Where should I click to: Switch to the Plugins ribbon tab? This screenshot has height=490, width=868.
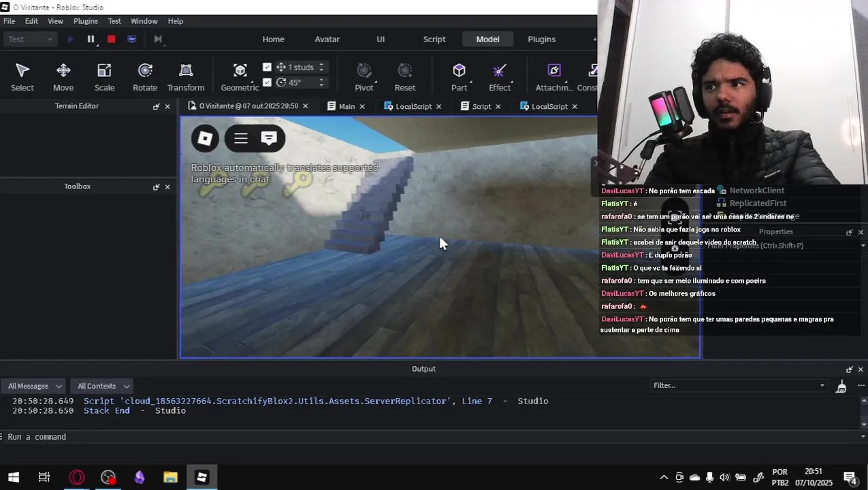(x=542, y=39)
